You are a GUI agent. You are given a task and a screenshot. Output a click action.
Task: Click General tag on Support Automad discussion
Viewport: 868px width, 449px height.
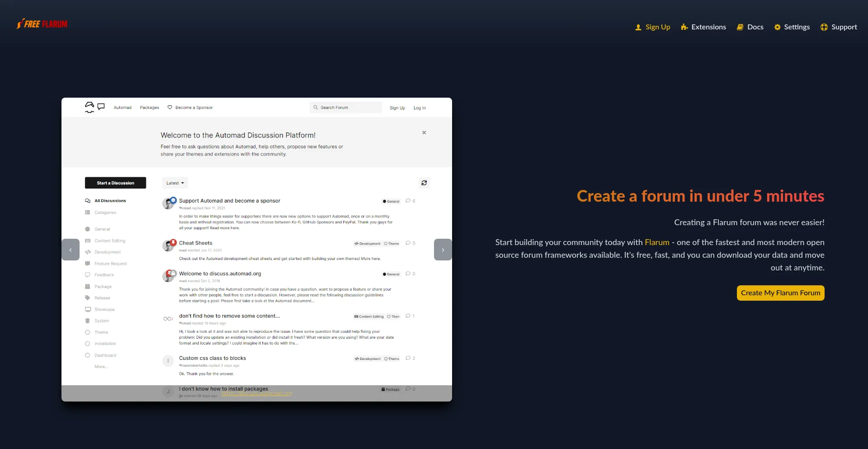click(392, 202)
